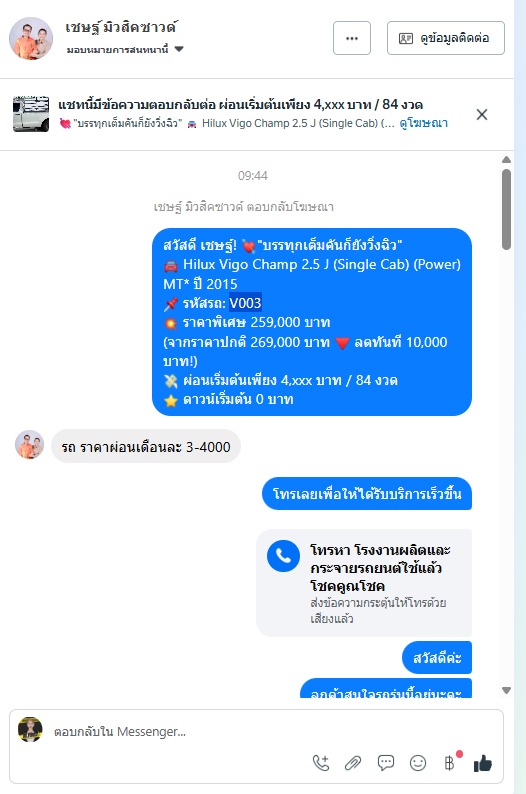The width and height of the screenshot is (526, 794).
Task: Click the scrollbar down arrow
Action: tap(506, 690)
